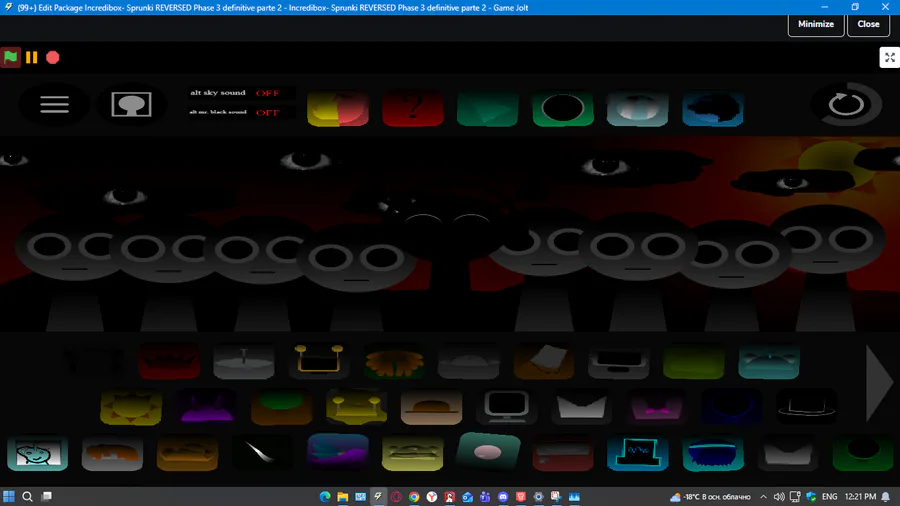Pick the teal face sound icon, top row
This screenshot has width=900, height=506.
tap(769, 361)
